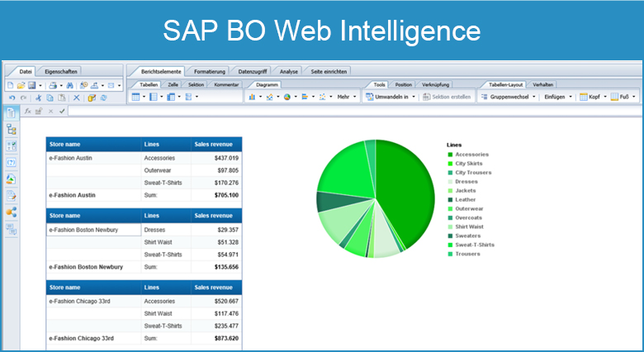
Task: Open the user prompt input side icon
Action: pyautogui.click(x=11, y=162)
